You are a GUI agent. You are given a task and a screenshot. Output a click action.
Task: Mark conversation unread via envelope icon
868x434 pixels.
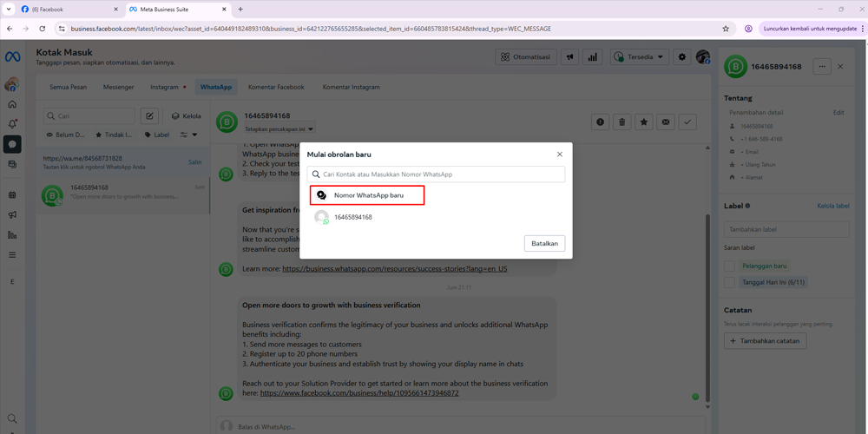point(666,122)
